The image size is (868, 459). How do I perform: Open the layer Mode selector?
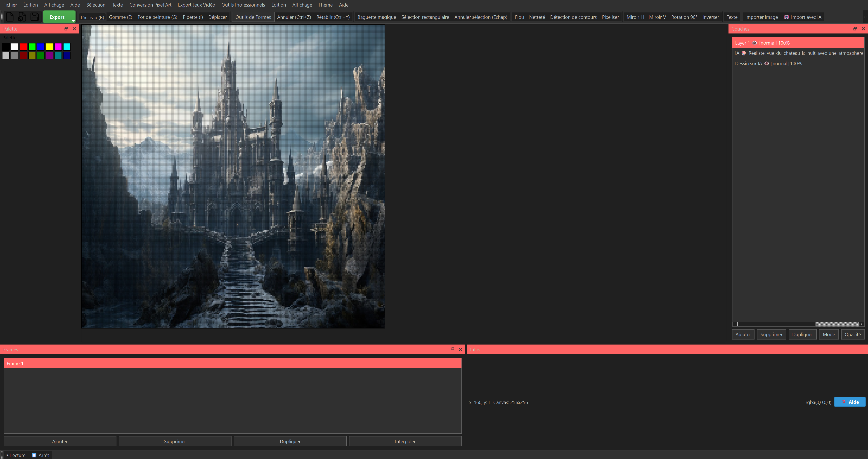pyautogui.click(x=829, y=334)
